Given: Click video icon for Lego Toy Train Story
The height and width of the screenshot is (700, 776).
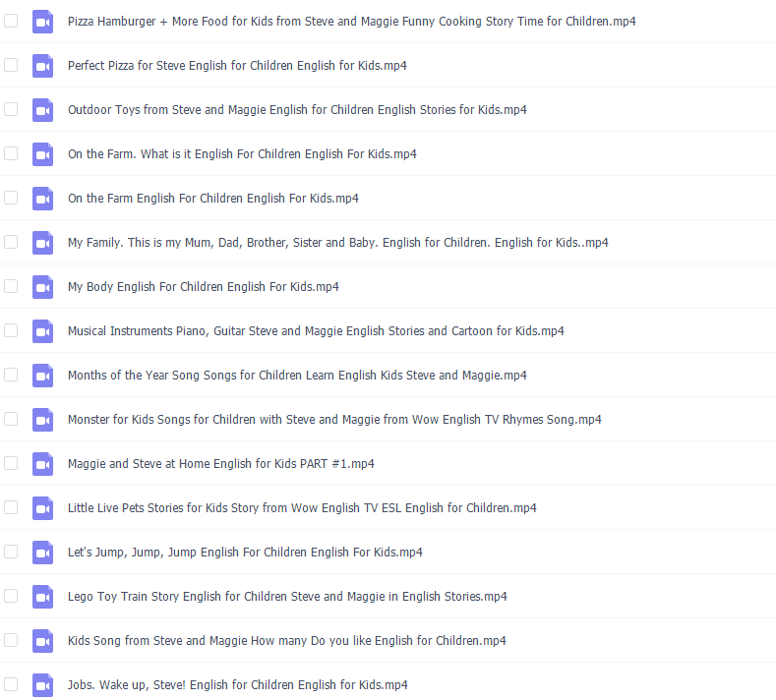Looking at the screenshot, I should coord(42,597).
